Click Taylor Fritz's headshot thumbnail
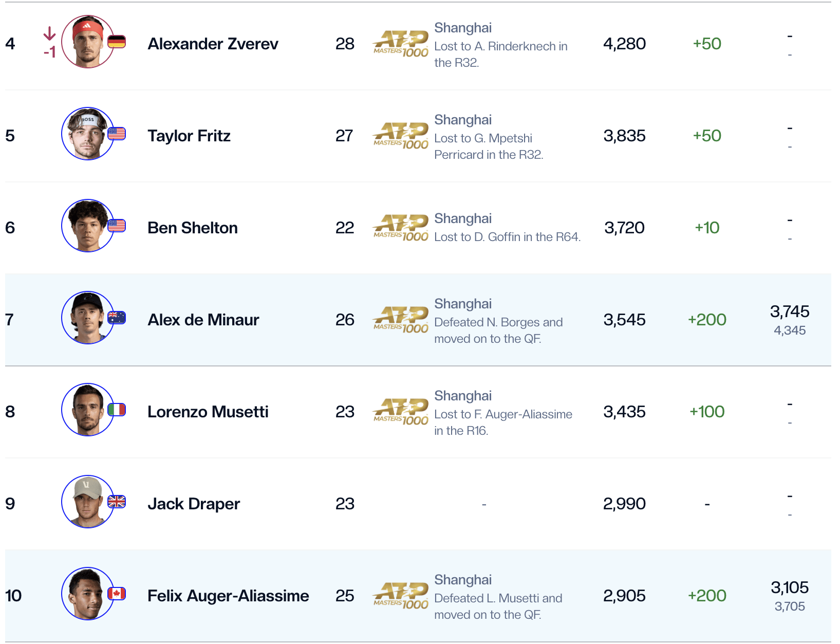 point(87,134)
